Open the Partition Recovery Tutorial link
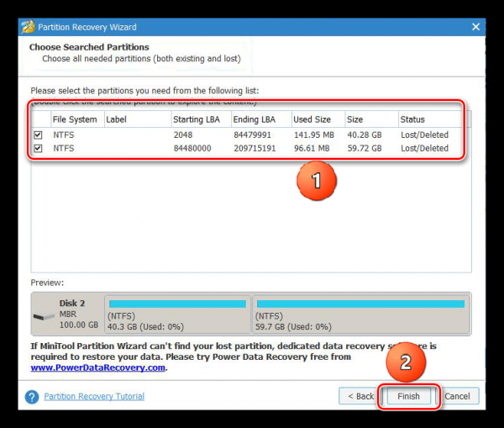This screenshot has width=504, height=428. (94, 396)
